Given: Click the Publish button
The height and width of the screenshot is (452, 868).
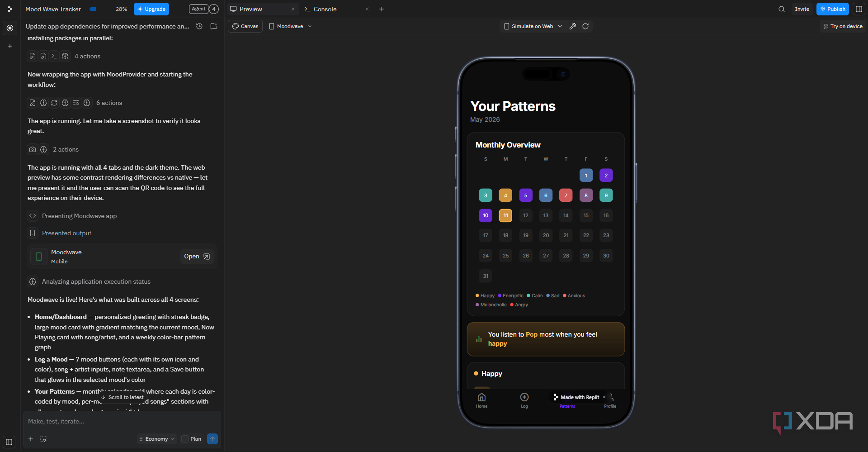Looking at the screenshot, I should click(x=833, y=9).
